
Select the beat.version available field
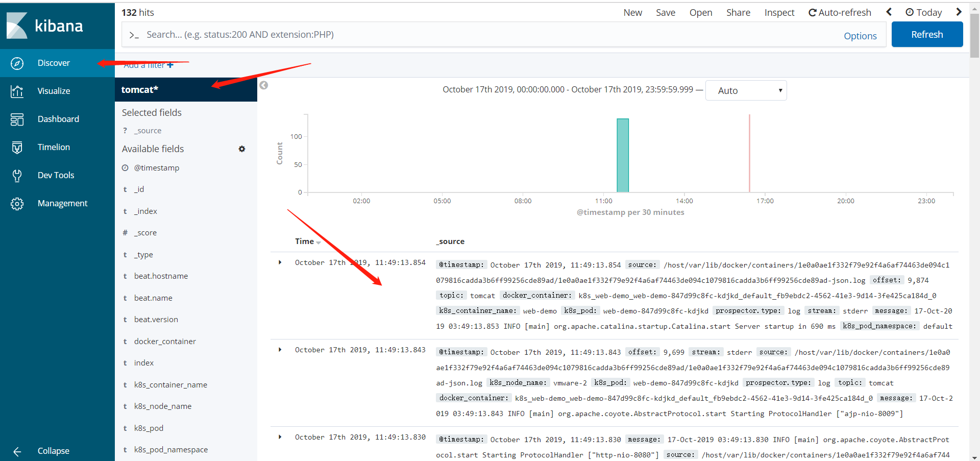pyautogui.click(x=156, y=320)
